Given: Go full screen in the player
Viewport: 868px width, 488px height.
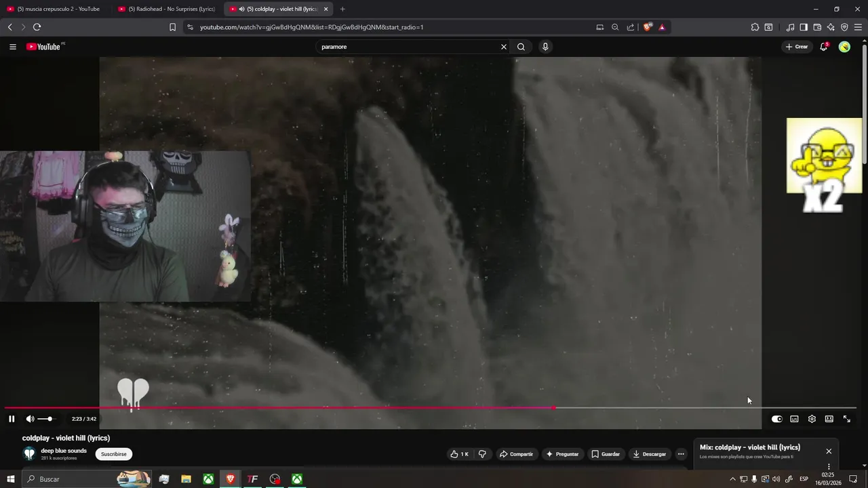Looking at the screenshot, I should (846, 419).
